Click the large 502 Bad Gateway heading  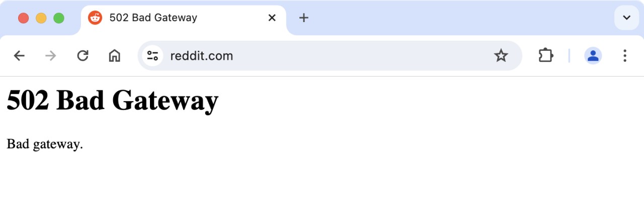point(112,100)
